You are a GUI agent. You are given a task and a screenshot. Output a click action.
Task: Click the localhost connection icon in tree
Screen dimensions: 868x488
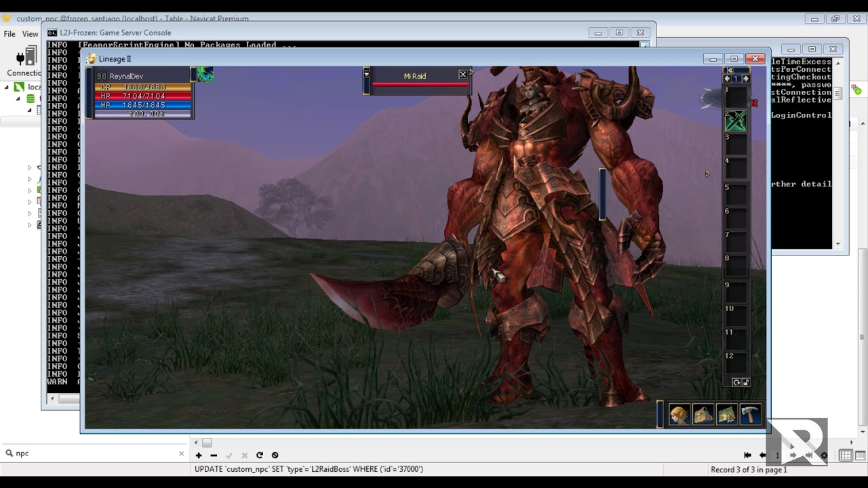(x=19, y=87)
